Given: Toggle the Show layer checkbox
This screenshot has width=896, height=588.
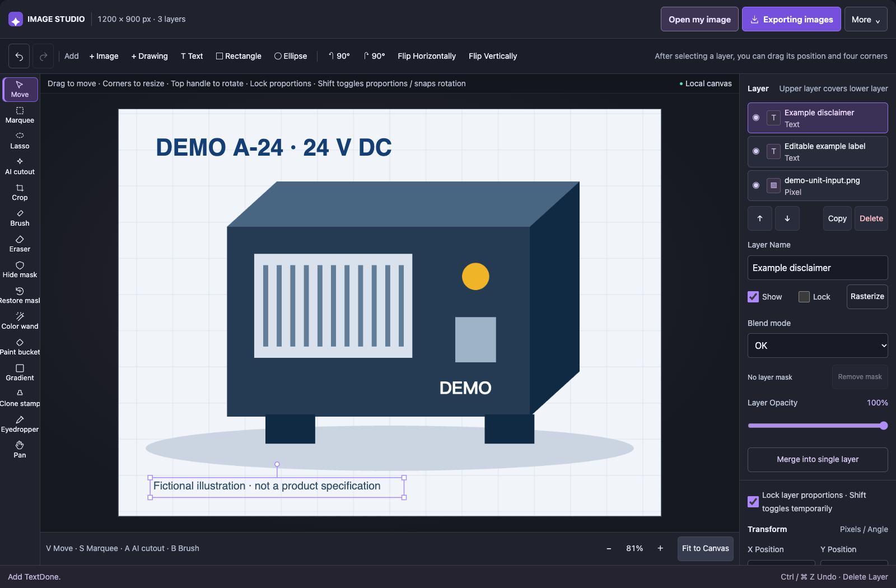Looking at the screenshot, I should pos(753,297).
